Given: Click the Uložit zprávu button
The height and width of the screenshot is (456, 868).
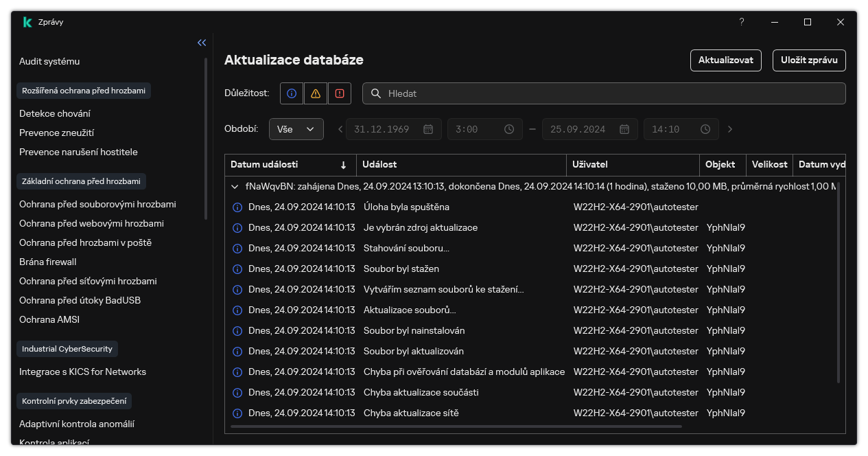Looking at the screenshot, I should 809,60.
